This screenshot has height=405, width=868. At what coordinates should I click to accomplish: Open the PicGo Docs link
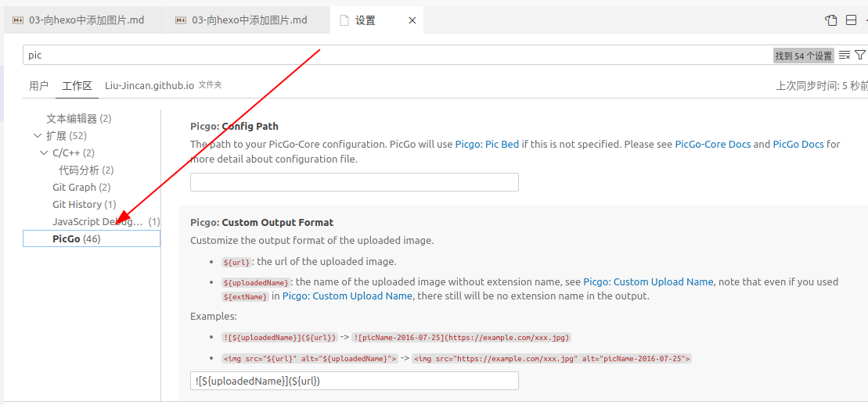pos(798,145)
